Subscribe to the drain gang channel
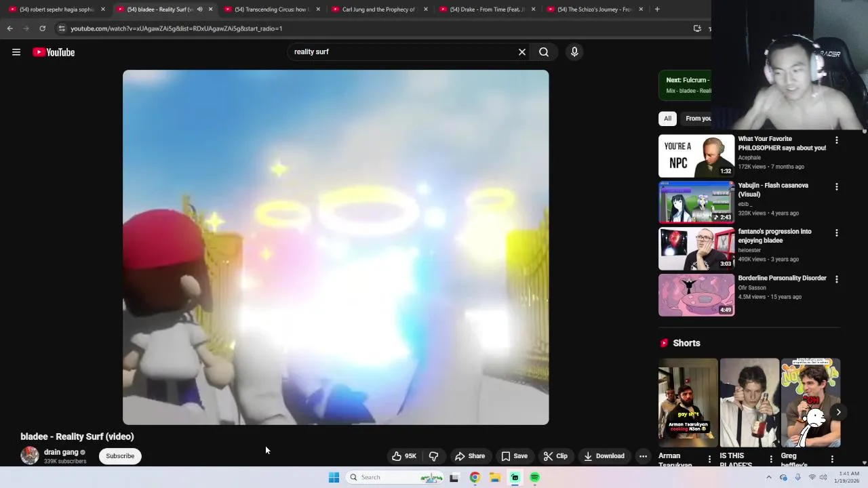Viewport: 868px width, 488px height. tap(120, 456)
